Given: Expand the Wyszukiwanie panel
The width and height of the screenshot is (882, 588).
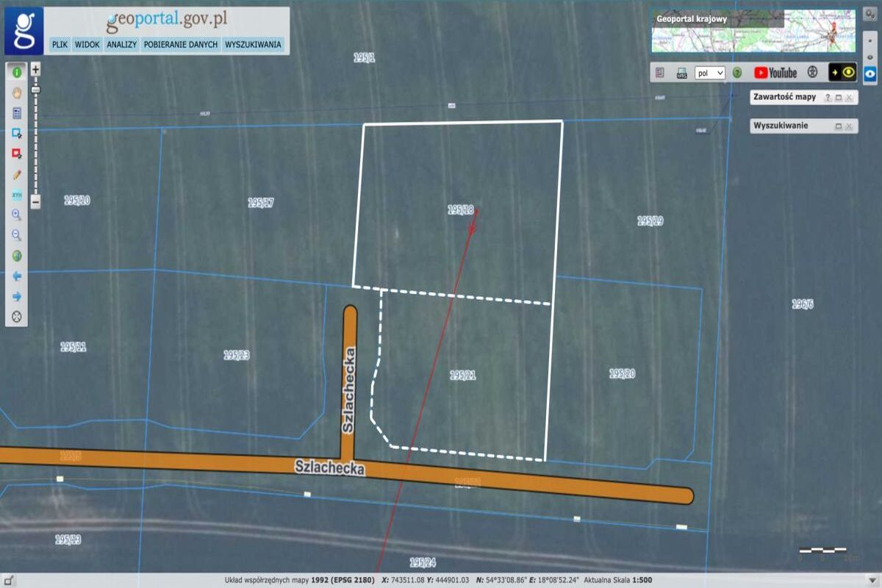Looking at the screenshot, I should pos(837,126).
